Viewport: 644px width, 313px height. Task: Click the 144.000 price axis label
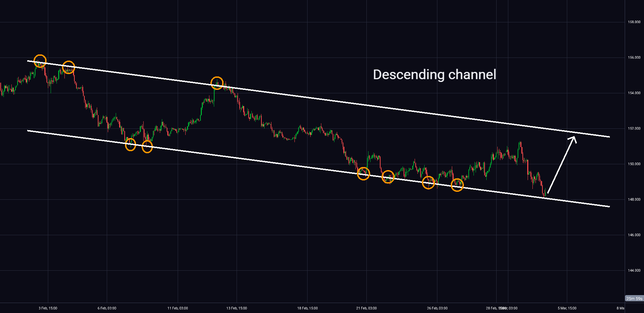[x=634, y=270]
